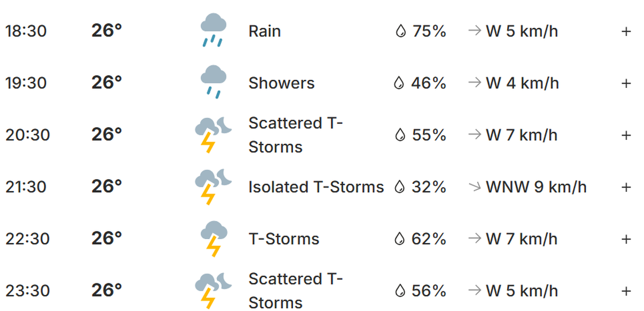Click the Isolated T-Storms label
This screenshot has width=644, height=311.
(316, 187)
